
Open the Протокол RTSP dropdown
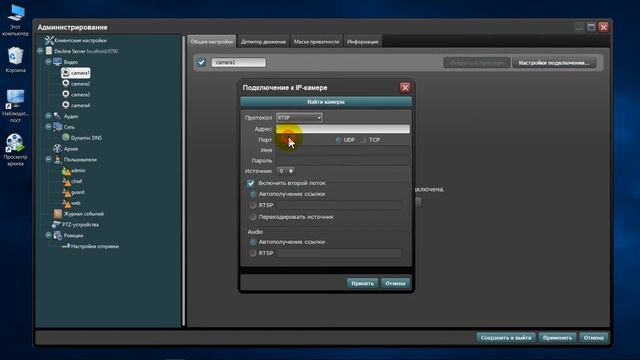coord(299,118)
